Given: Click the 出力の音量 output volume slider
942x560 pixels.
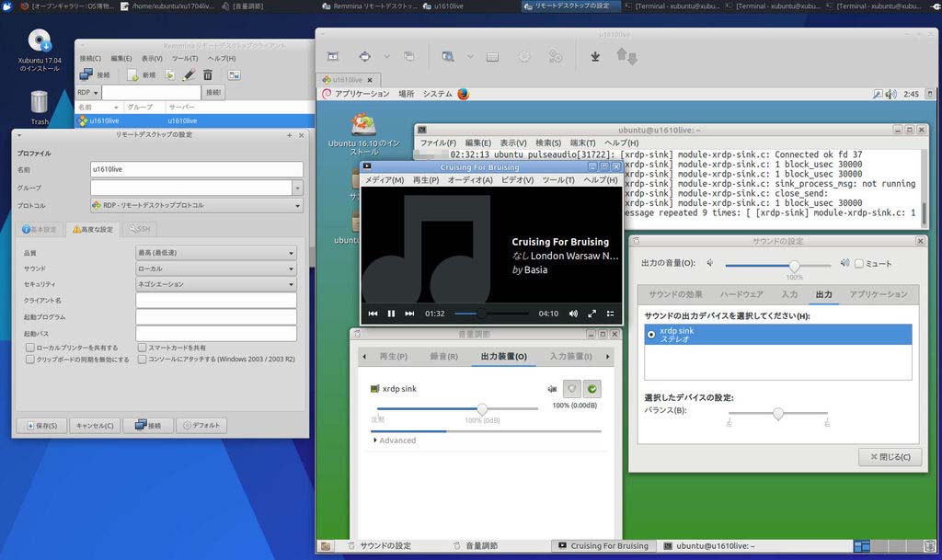Looking at the screenshot, I should pos(778,265).
